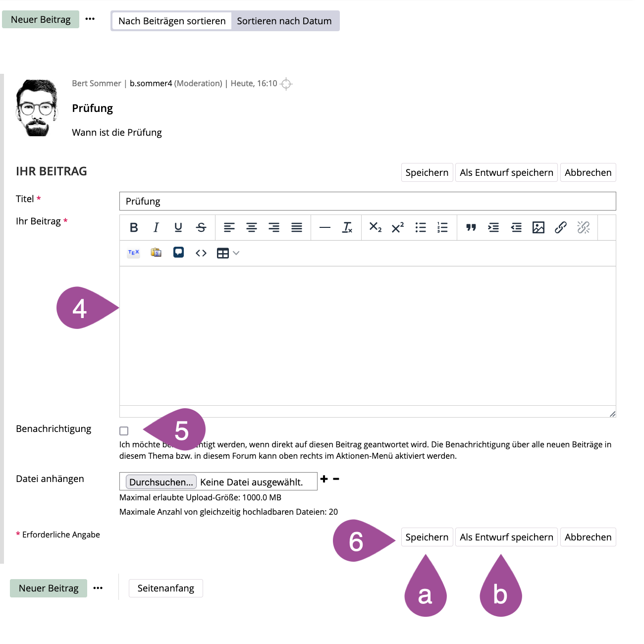Toggle source code view in the editor
The width and height of the screenshot is (644, 644).
point(201,253)
